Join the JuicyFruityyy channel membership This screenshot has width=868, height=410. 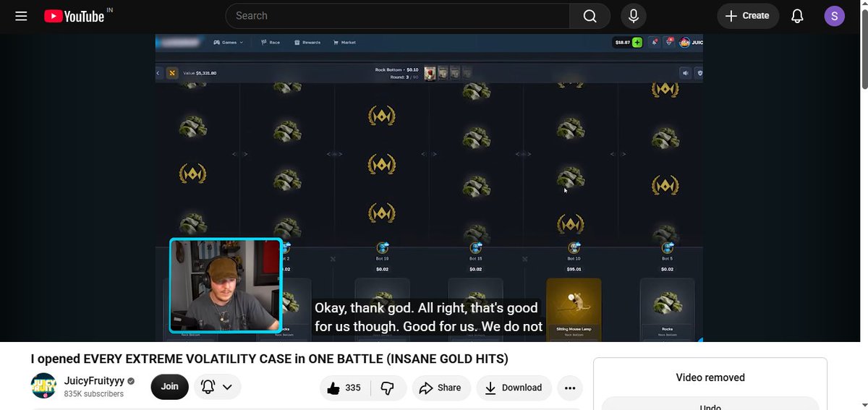[170, 387]
